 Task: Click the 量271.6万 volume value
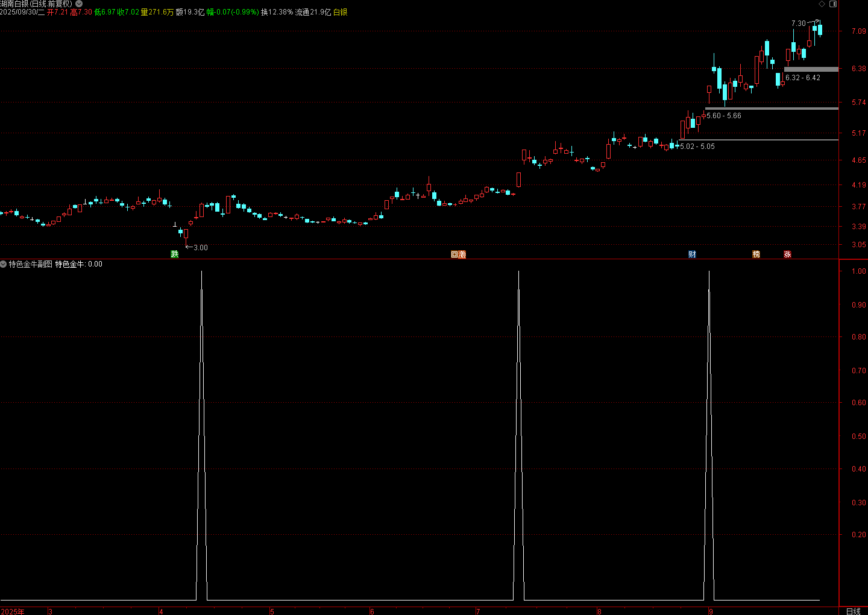coord(157,12)
